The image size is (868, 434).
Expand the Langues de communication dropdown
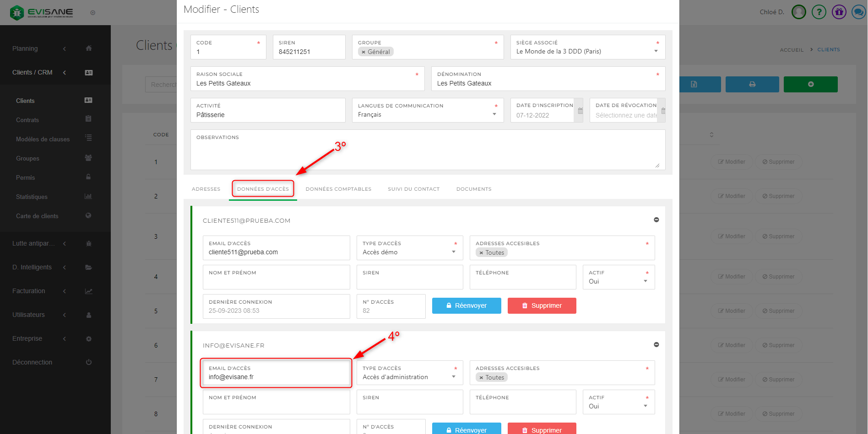coord(494,114)
